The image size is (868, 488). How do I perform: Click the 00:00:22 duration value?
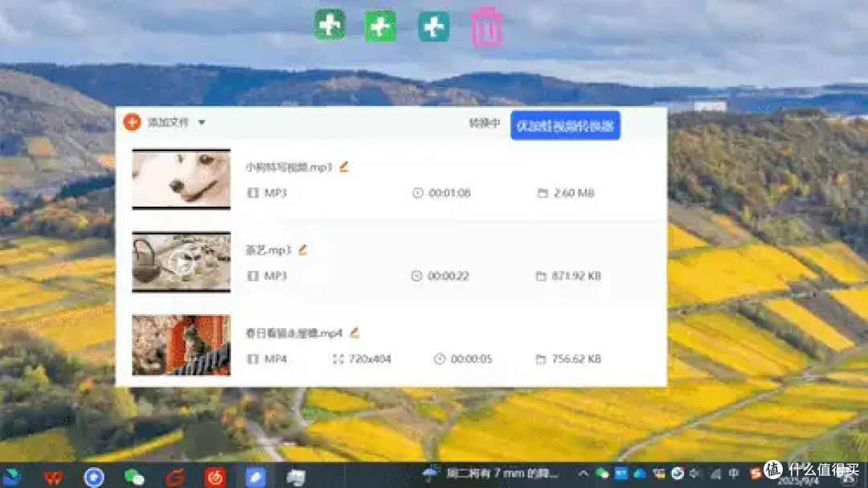[448, 276]
